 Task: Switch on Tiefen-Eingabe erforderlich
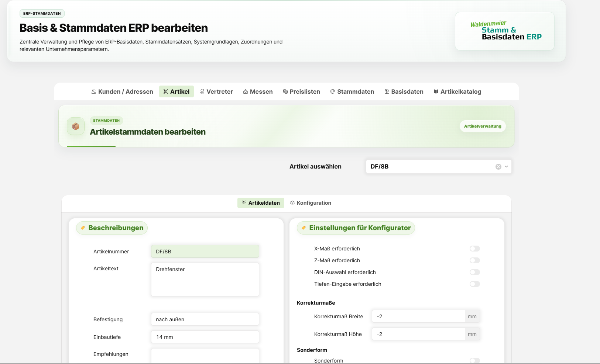475,284
